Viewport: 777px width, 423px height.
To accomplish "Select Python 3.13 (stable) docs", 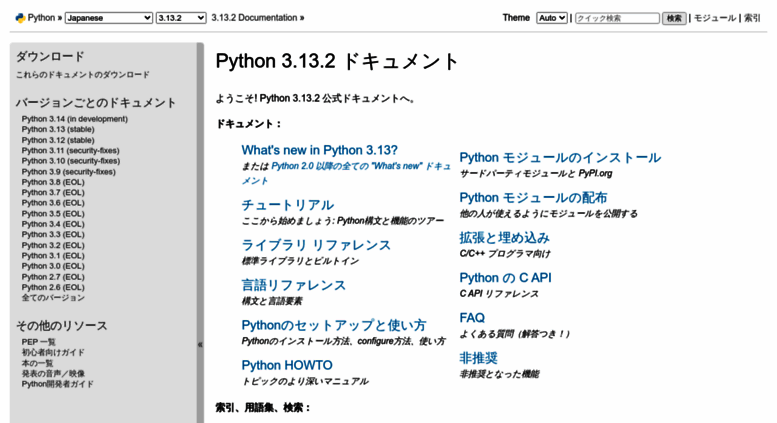I will click(x=58, y=129).
